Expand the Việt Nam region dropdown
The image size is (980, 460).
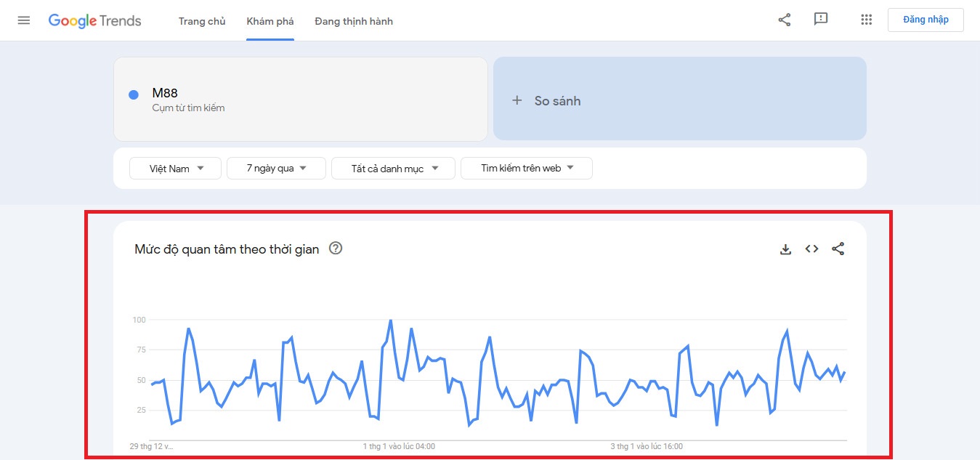point(176,169)
